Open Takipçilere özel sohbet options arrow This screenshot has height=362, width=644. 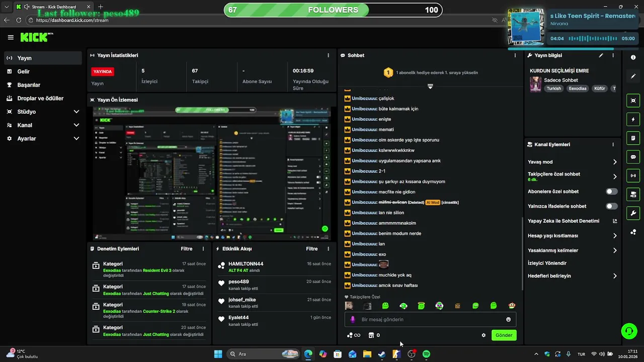[614, 176]
